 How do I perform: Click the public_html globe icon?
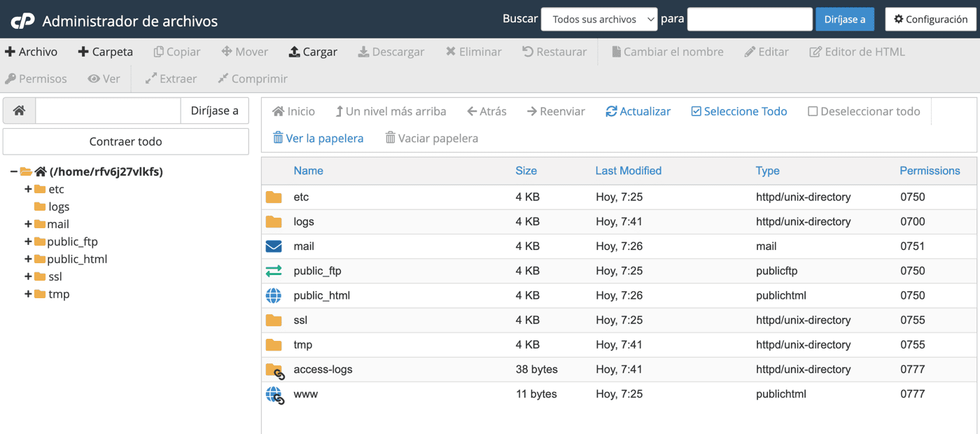[x=274, y=295]
